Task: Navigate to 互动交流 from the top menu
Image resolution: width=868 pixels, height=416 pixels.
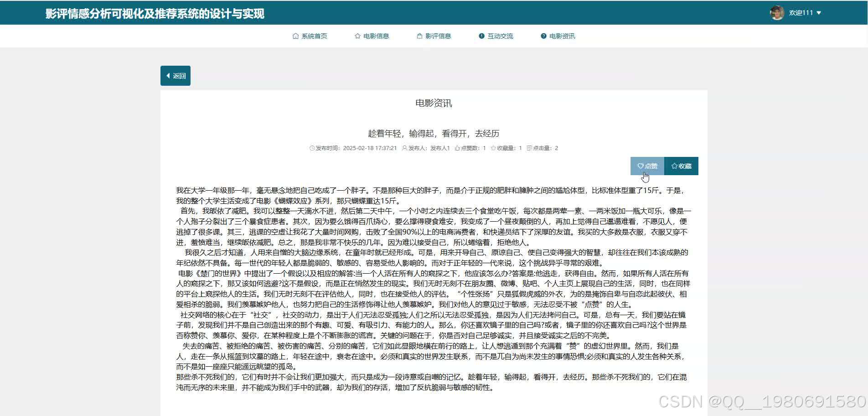Action: 500,36
